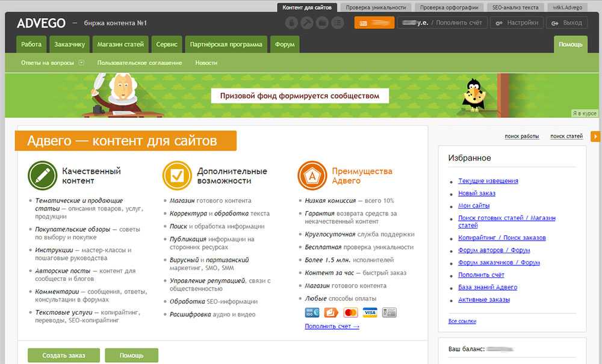Screen dimensions: 602x364
Task: Open Пользовательское соглашение submenu link
Action: [140, 63]
